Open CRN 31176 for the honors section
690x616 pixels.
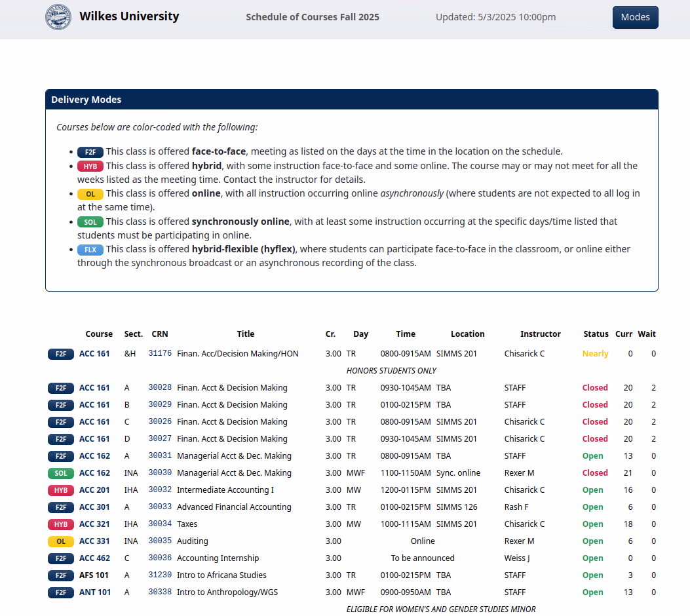[160, 354]
